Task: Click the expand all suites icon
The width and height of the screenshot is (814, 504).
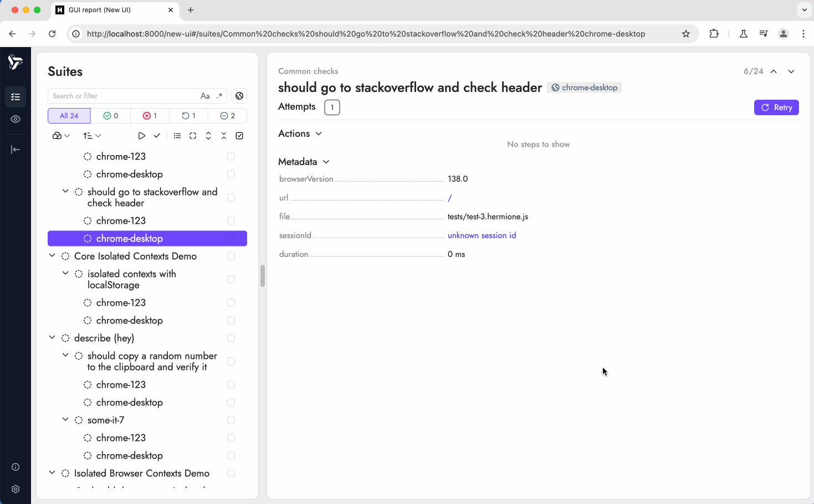Action: (x=208, y=136)
